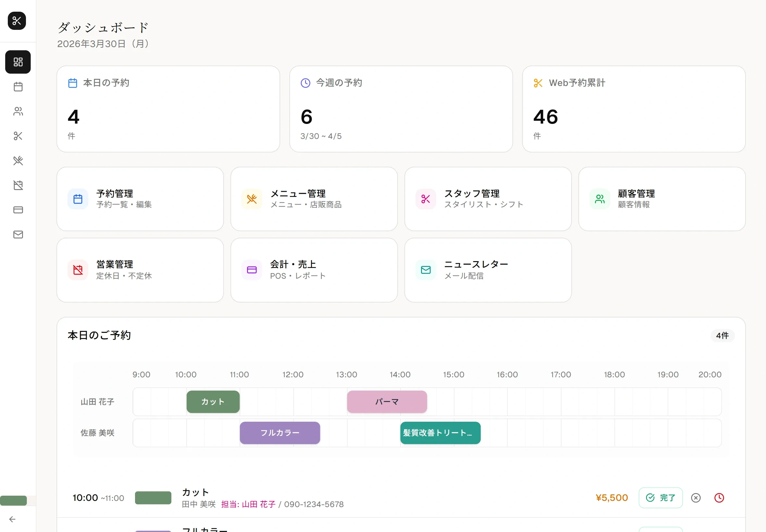
Task: Click the credit card accounting icon in sidebar
Action: pos(18,210)
